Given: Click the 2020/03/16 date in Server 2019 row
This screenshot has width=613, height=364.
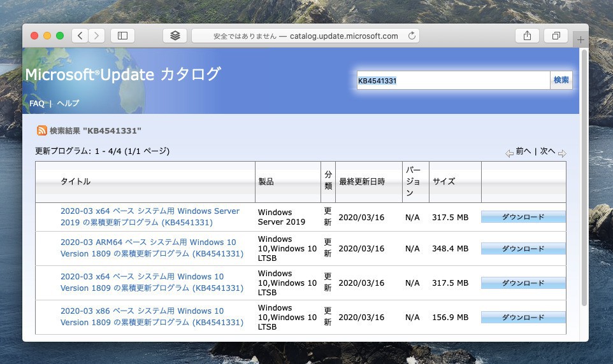Looking at the screenshot, I should click(x=361, y=217).
